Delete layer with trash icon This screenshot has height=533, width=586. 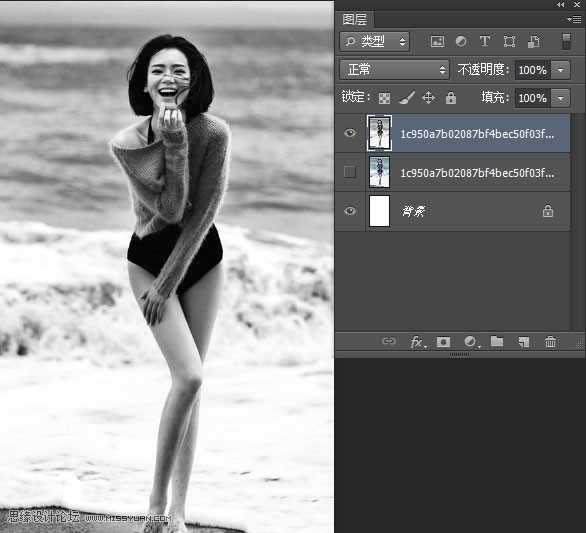tap(550, 341)
